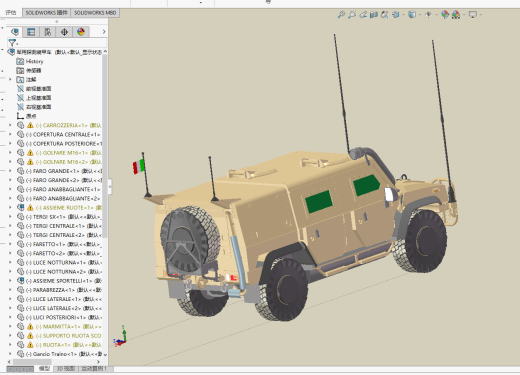520x375 pixels.
Task: Switch to the 3D 视图 bottom tab
Action: tap(66, 369)
